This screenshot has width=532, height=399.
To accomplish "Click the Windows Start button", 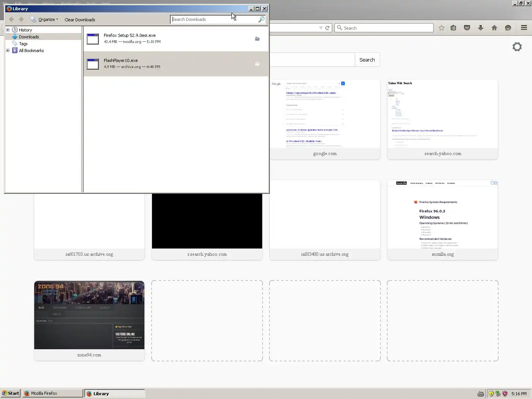I will (11, 393).
